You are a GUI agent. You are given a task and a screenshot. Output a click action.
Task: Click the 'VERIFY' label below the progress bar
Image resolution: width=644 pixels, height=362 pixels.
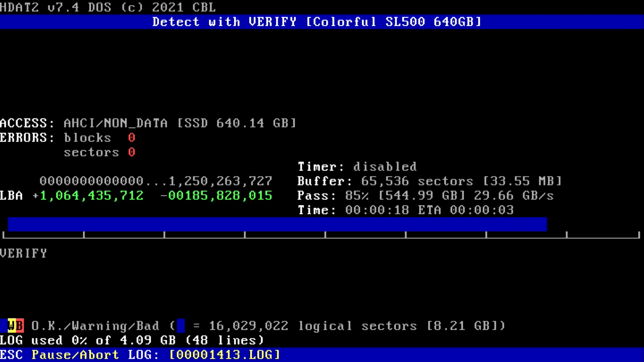pos(24,253)
